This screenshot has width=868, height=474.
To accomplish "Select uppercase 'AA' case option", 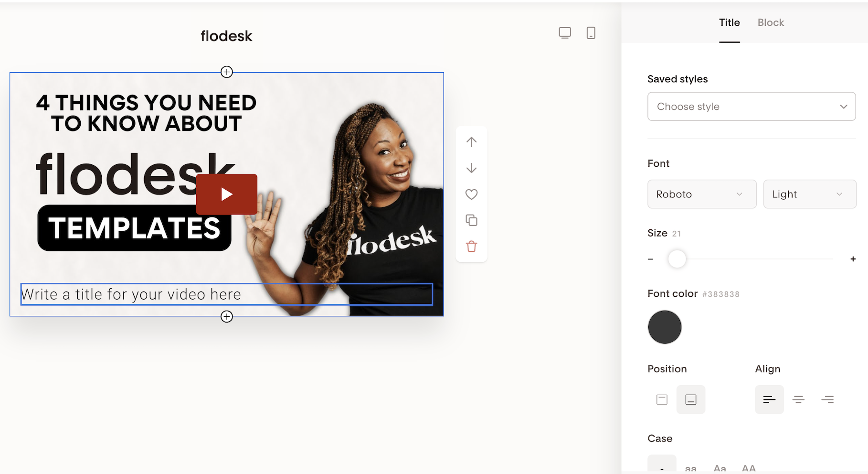I will [749, 468].
